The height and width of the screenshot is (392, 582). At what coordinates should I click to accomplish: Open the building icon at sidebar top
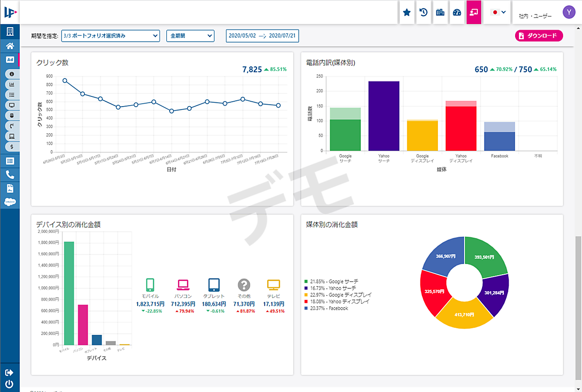(10, 32)
